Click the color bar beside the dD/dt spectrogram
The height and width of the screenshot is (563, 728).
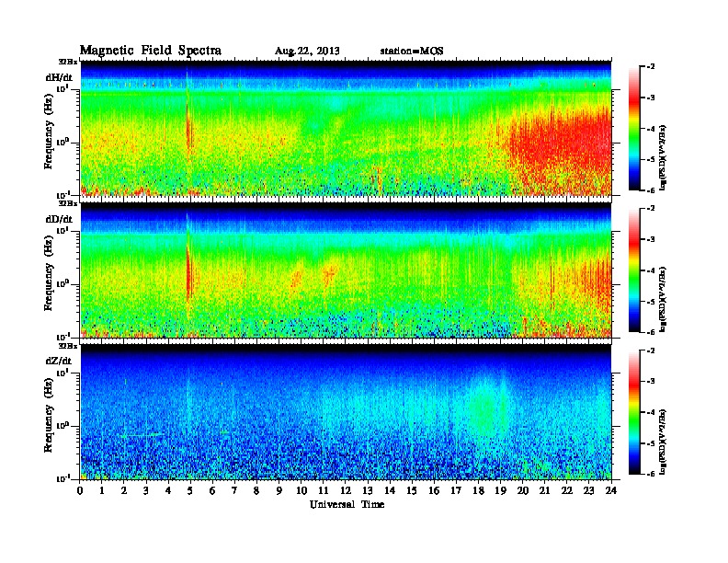[633, 270]
